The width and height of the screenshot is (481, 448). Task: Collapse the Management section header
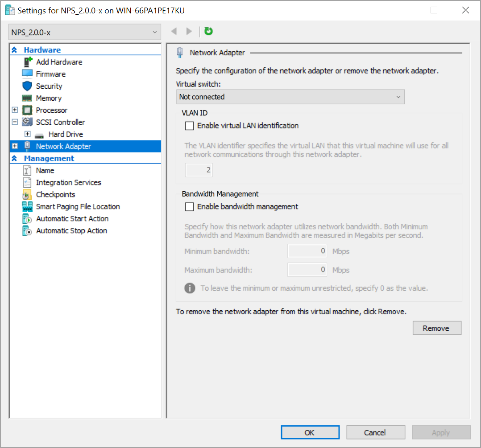pyautogui.click(x=15, y=158)
